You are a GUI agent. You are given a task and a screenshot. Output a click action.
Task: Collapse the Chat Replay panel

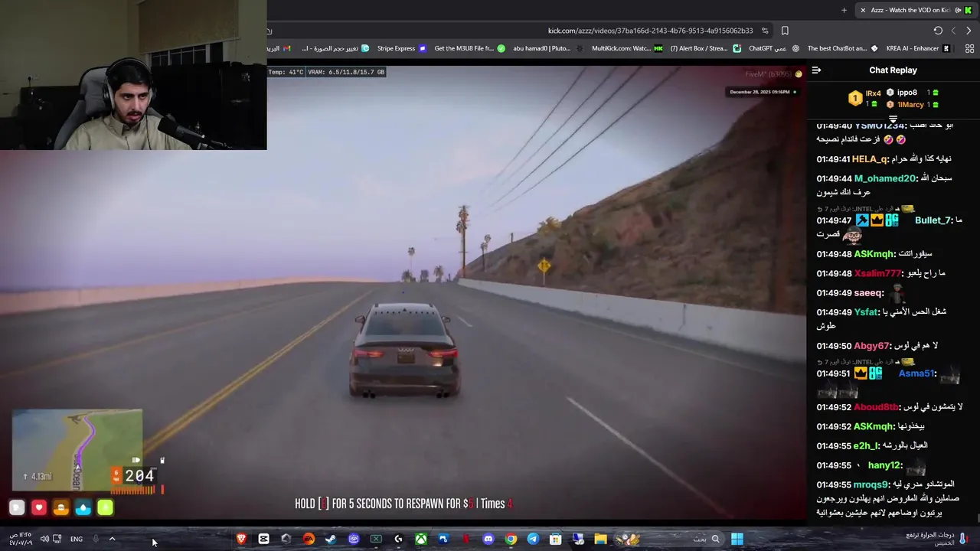(816, 70)
